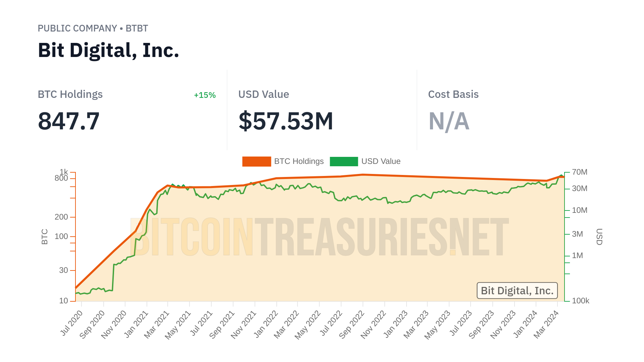This screenshot has width=644, height=362.
Task: Click the Bit Digital, Inc. chart badge
Action: coord(517,291)
